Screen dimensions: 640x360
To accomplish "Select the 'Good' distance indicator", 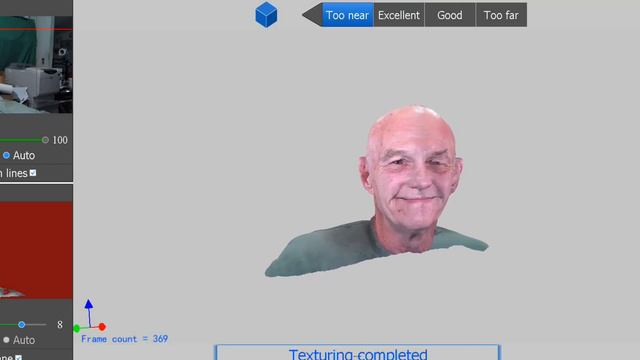I will [x=450, y=15].
